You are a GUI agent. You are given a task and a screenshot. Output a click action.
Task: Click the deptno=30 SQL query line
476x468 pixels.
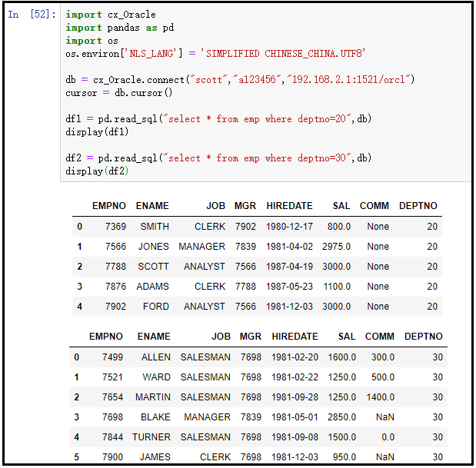218,158
